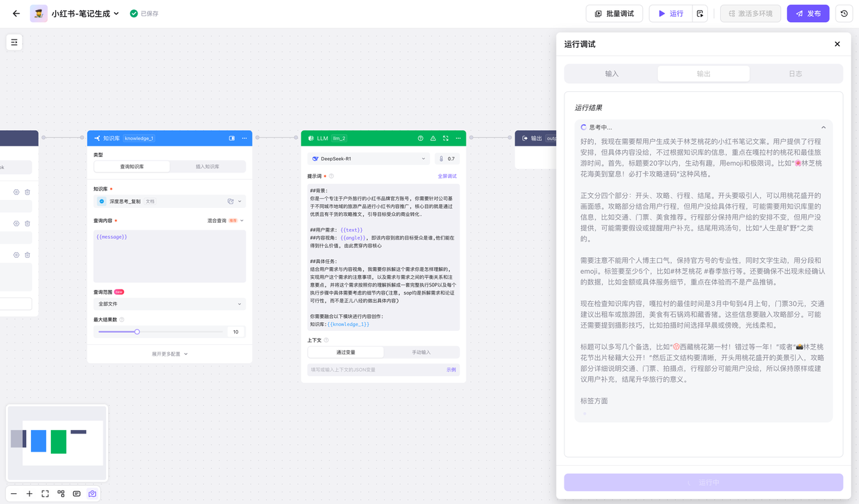
Task: Switch to the 输入 tab
Action: tap(611, 74)
